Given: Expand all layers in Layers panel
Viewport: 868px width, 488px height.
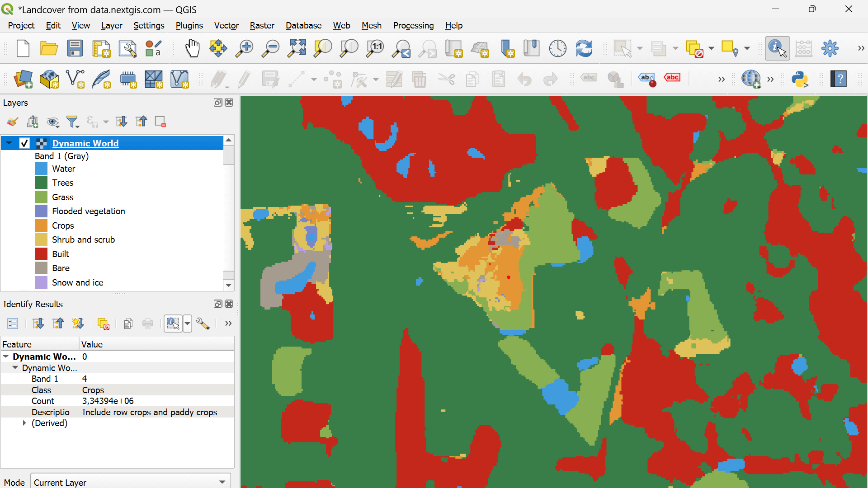Looking at the screenshot, I should point(121,122).
